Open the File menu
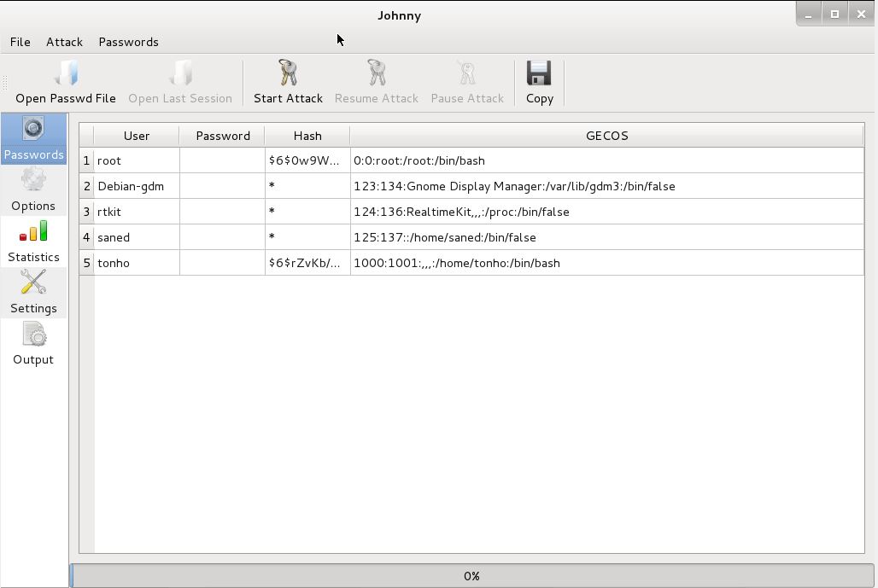This screenshot has height=588, width=878. 20,42
